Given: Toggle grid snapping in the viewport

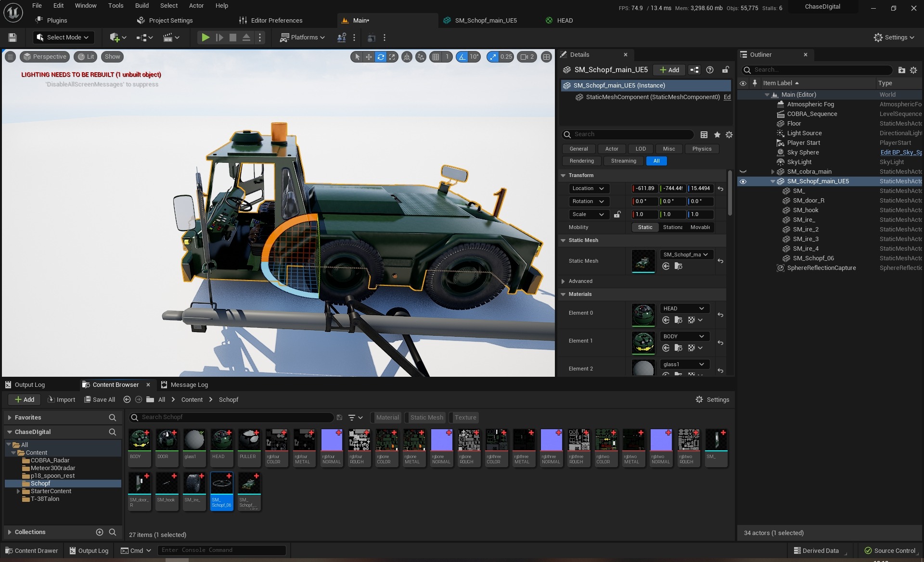Looking at the screenshot, I should tap(436, 57).
